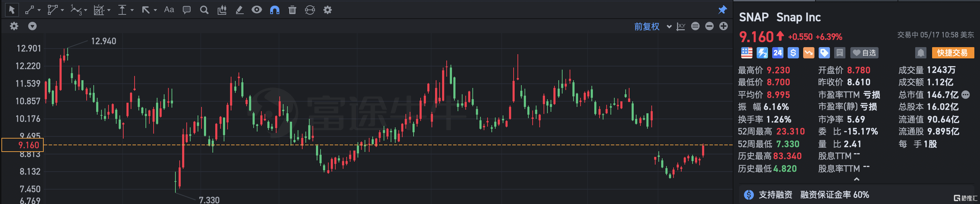980x204 pixels.
Task: Click the orange downtrend short-selling icon
Action: [x=808, y=53]
